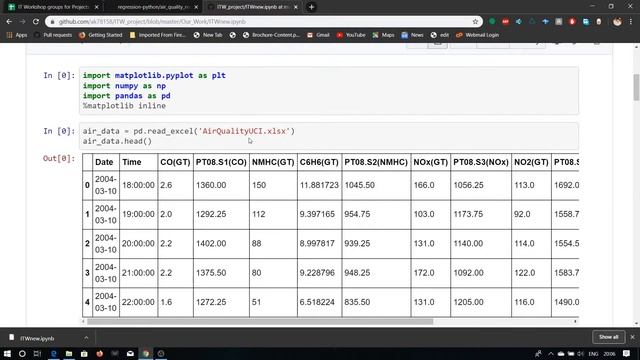Expand the ITWnew.ipynb download options arrow
Viewport: 640px width, 360px height.
click(86, 338)
